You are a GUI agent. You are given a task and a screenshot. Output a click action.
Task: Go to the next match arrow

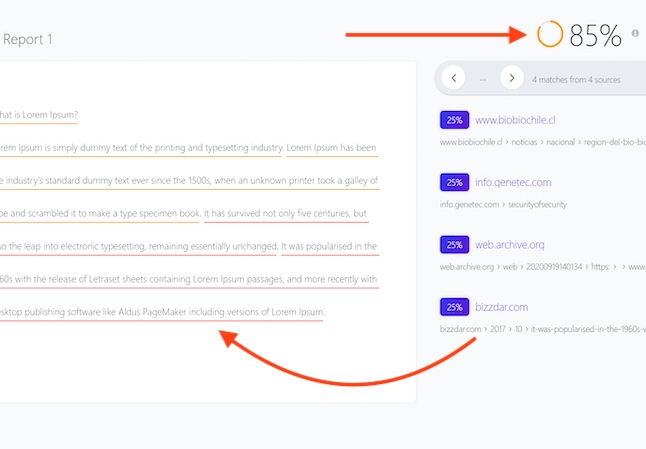point(512,77)
